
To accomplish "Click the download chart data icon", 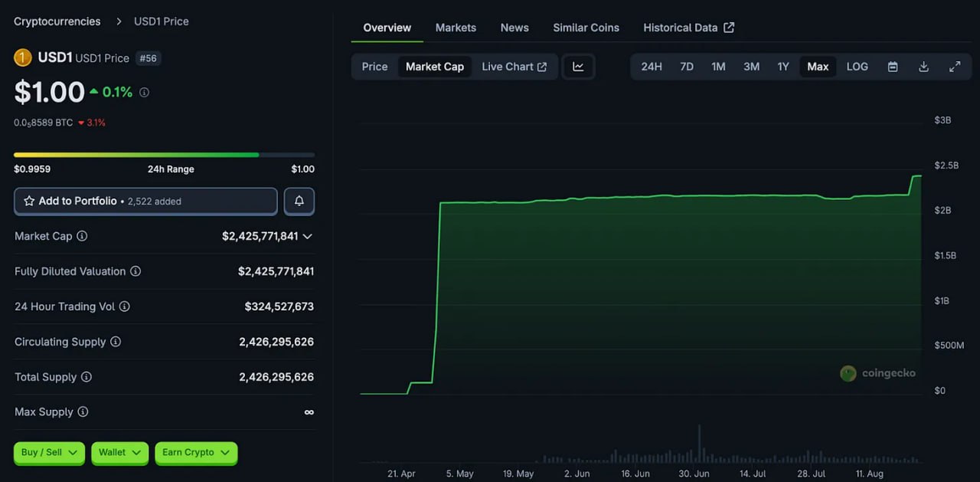I will [923, 67].
